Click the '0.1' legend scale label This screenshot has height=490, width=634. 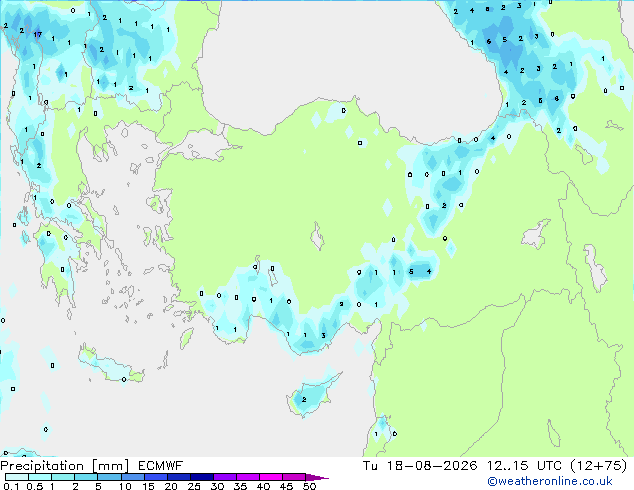(11, 486)
